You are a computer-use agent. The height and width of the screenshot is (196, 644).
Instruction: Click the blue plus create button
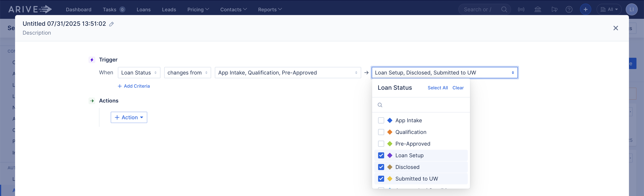click(585, 9)
